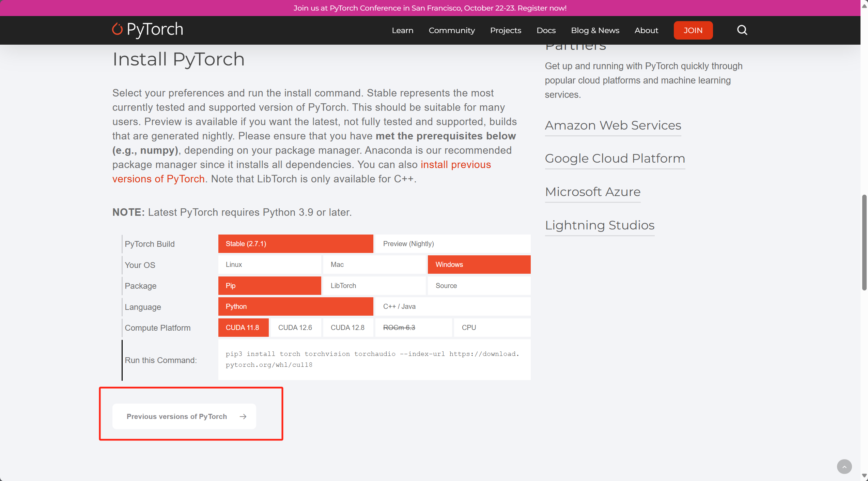Follow the install previous versions link
Image resolution: width=868 pixels, height=481 pixels.
tap(456, 165)
